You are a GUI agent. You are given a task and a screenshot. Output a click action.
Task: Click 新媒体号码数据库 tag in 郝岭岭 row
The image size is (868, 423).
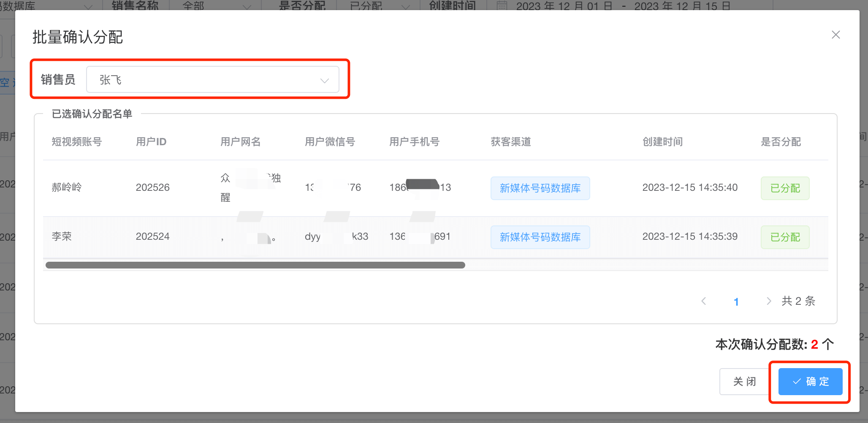click(x=540, y=188)
